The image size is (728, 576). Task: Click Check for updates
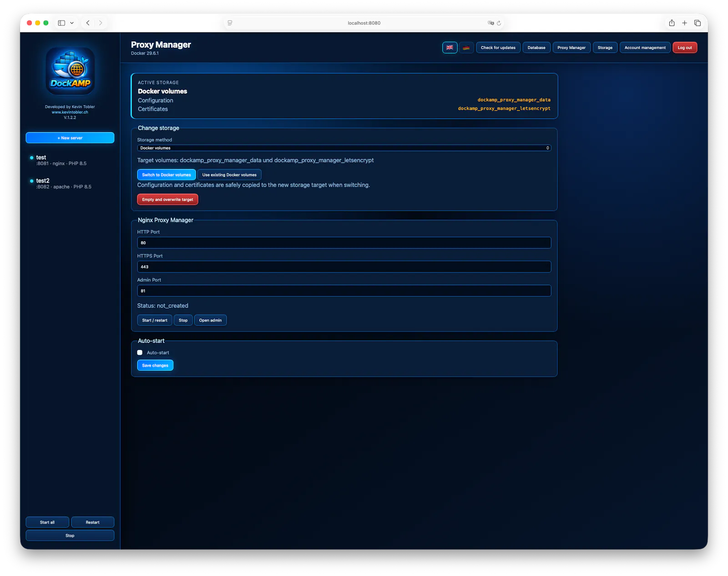pyautogui.click(x=498, y=47)
